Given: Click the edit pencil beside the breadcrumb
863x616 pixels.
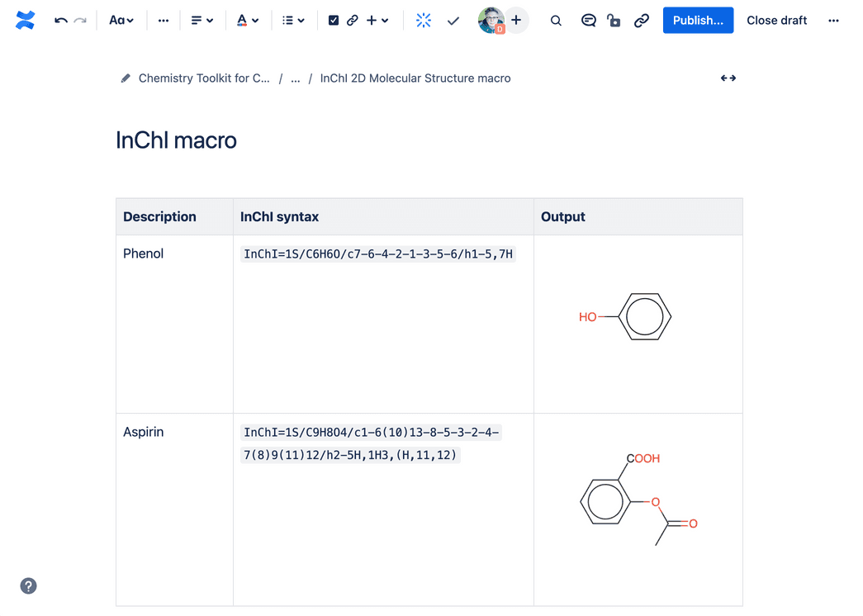Looking at the screenshot, I should pyautogui.click(x=125, y=78).
